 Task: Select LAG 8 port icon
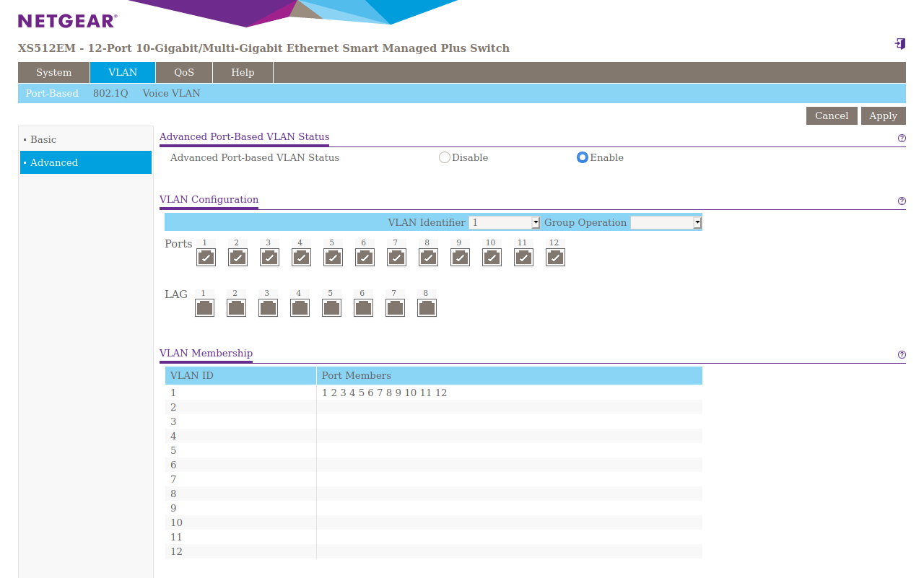(x=427, y=308)
